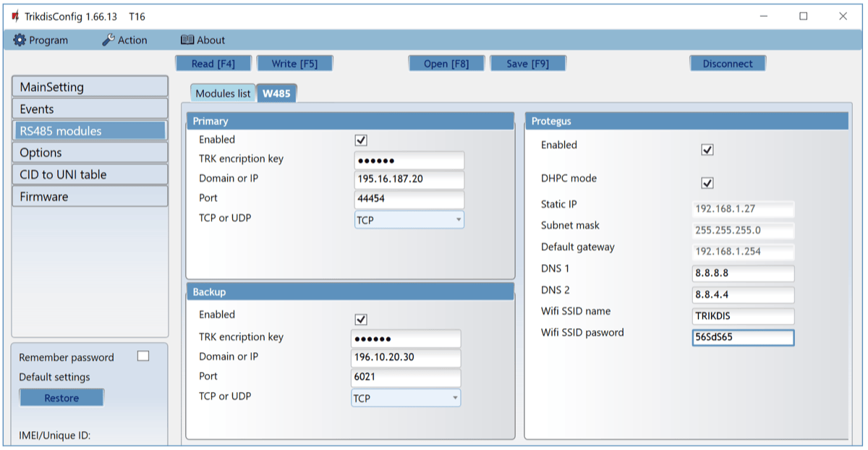Expand the Backup TCP or UDP dropdown
The width and height of the screenshot is (868, 450).
[405, 398]
